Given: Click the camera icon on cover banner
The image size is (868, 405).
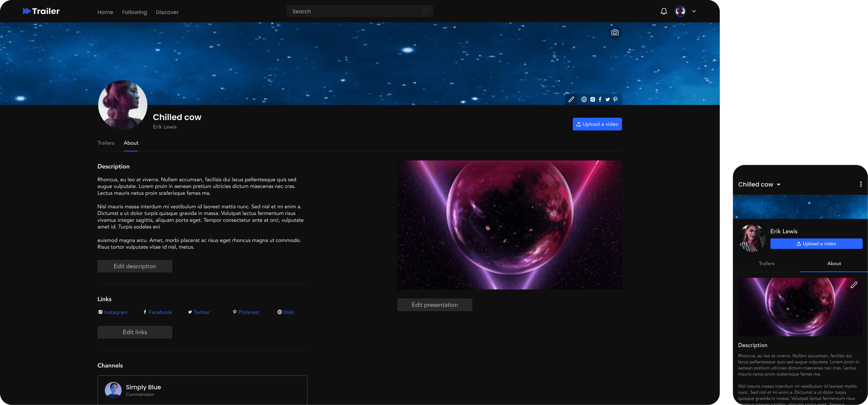Looking at the screenshot, I should pos(615,32).
